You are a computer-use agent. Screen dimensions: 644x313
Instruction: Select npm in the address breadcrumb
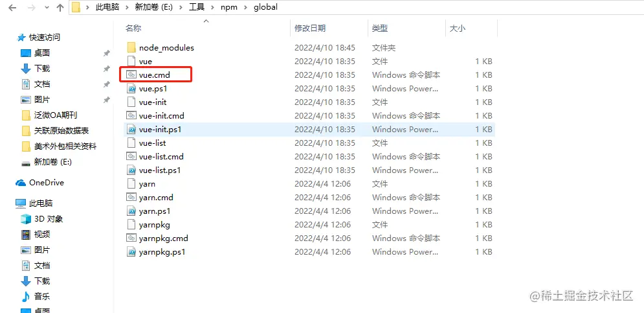point(229,7)
